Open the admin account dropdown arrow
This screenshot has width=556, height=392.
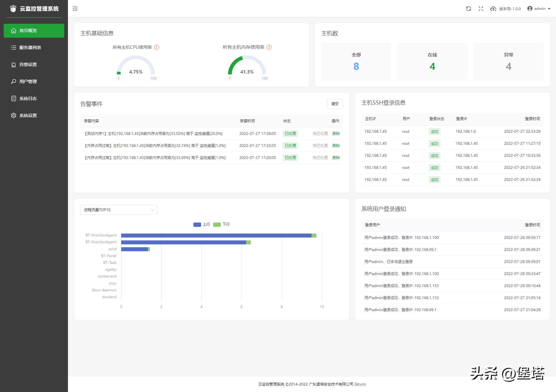549,9
